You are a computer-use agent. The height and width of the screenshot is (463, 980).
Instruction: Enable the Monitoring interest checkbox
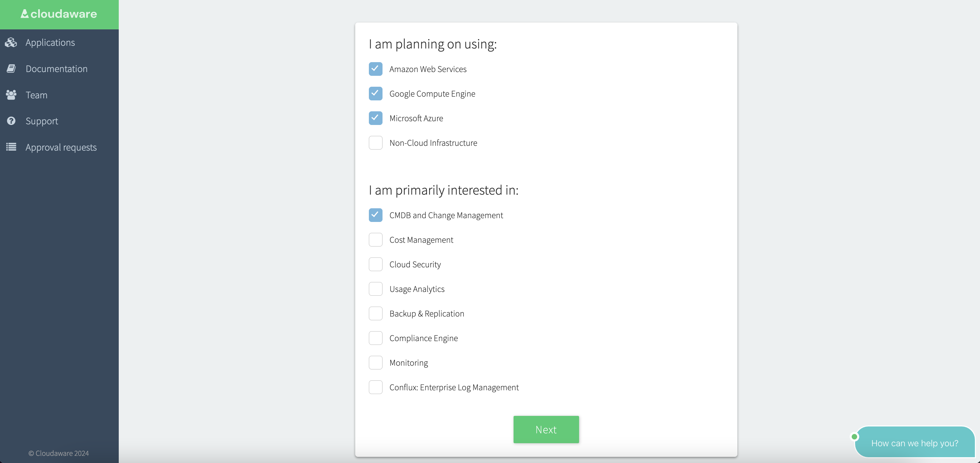376,362
